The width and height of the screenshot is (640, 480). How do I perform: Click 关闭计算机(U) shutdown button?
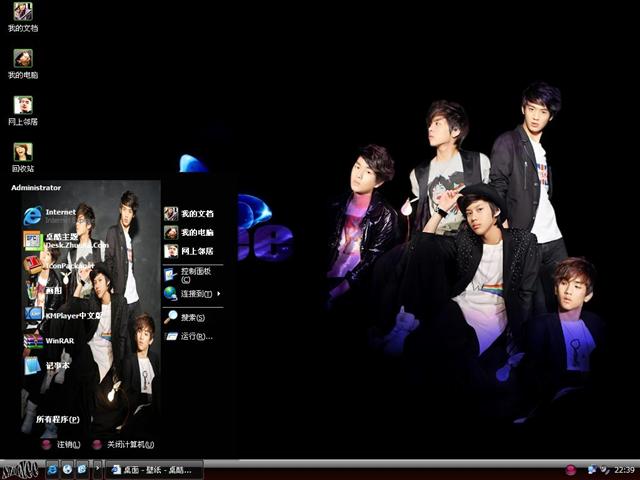123,444
